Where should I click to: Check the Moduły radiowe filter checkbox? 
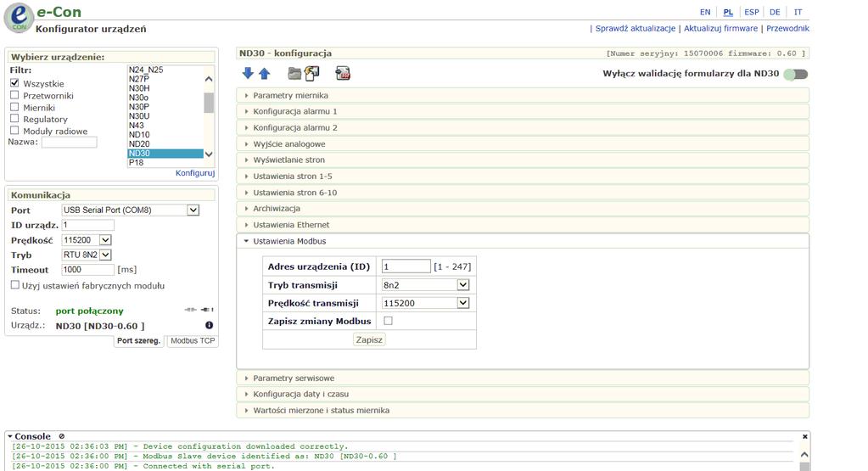tap(14, 131)
